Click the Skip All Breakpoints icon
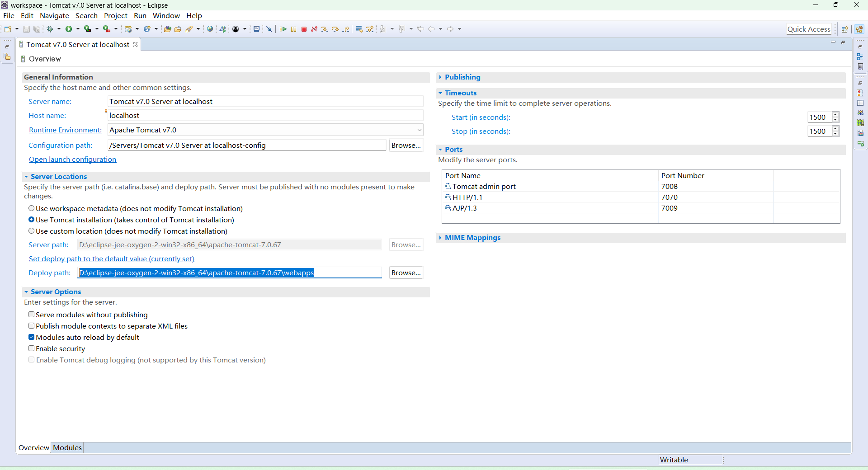This screenshot has height=470, width=868. point(269,29)
